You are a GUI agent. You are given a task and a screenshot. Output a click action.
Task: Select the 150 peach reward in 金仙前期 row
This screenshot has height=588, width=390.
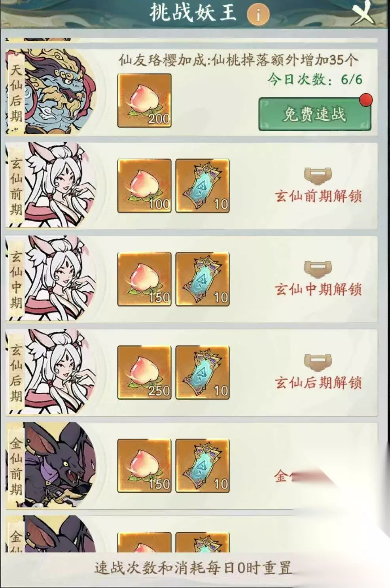pos(144,465)
